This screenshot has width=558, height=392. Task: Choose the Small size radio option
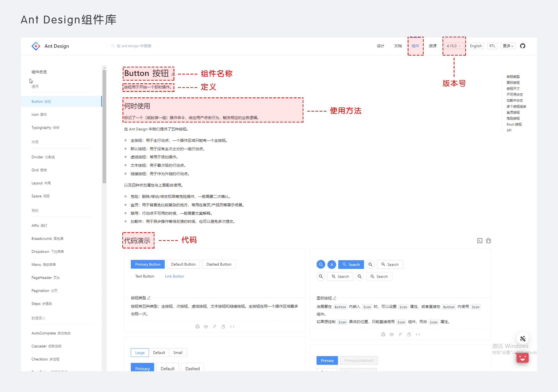click(178, 353)
